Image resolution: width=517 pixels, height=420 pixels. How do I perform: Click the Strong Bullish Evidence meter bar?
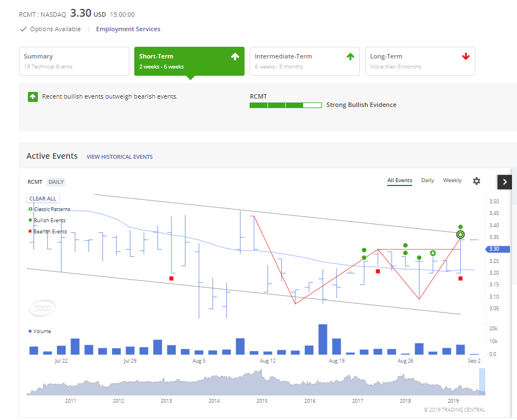click(x=286, y=105)
